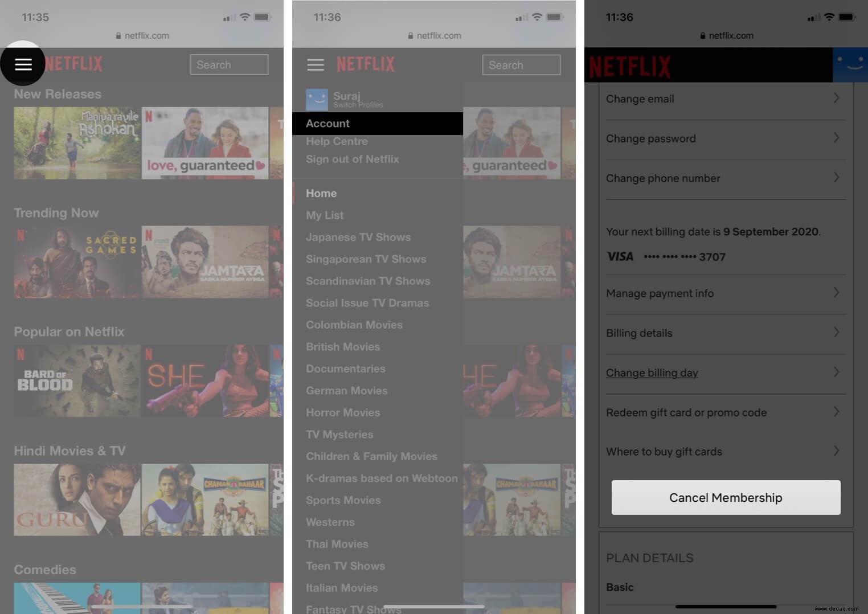Open Love, Guaranteed thumbnail in first screen
This screenshot has width=868, height=614.
[205, 143]
